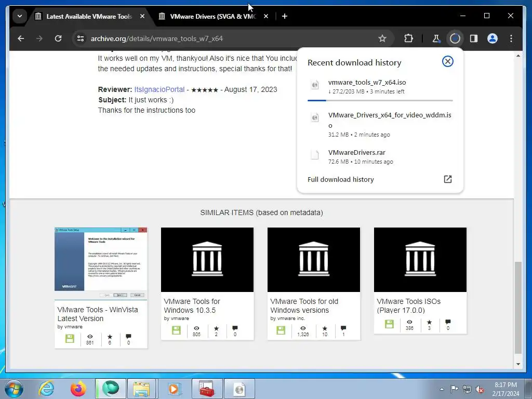Viewport: 532px width, 399px height.
Task: Open vmware_tools_w7_x64.iso download entry
Action: pos(380,87)
